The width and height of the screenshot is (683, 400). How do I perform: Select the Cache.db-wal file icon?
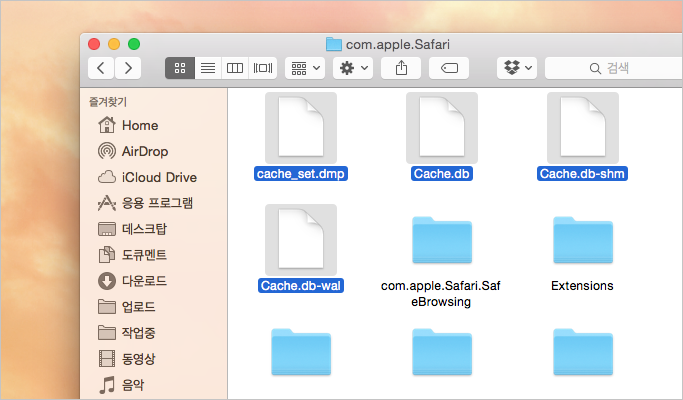(x=301, y=240)
